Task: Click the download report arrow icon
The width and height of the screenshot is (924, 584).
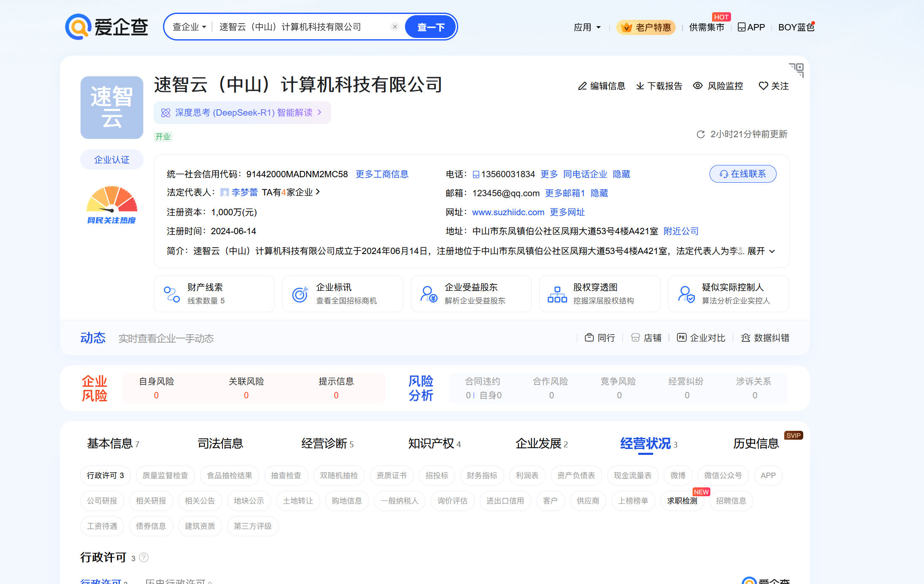Action: (640, 86)
